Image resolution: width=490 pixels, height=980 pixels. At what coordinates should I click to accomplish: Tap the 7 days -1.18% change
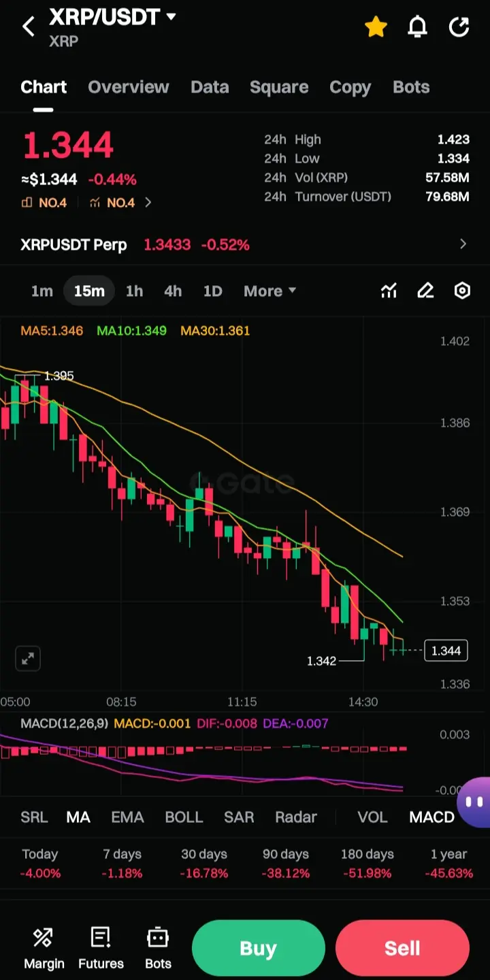tap(122, 863)
